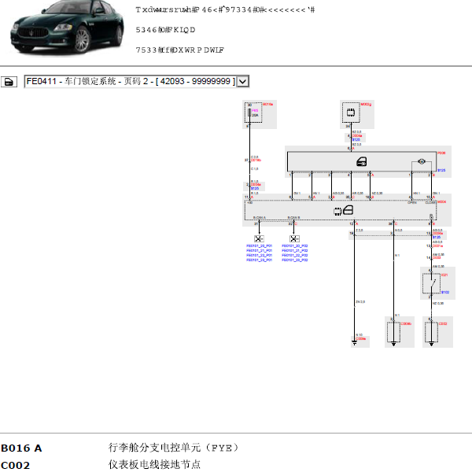Click the door lock symbol in upper block
472x476 pixels.
pyautogui.click(x=362, y=161)
